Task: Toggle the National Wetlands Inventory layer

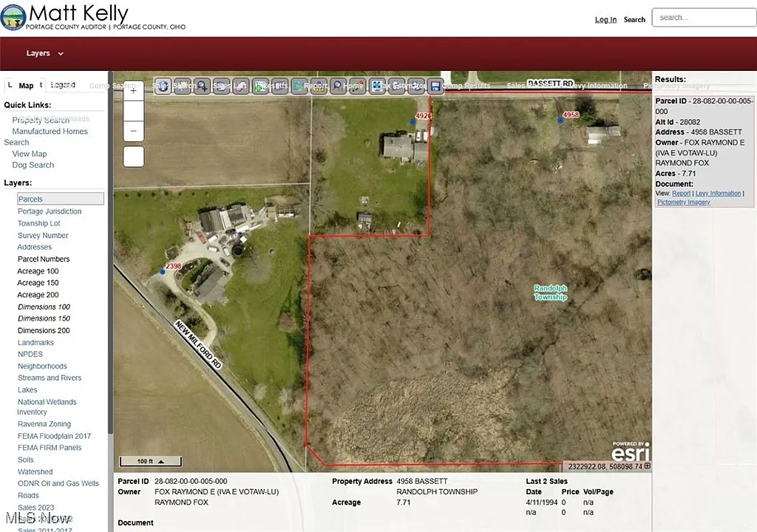Action: [47, 406]
